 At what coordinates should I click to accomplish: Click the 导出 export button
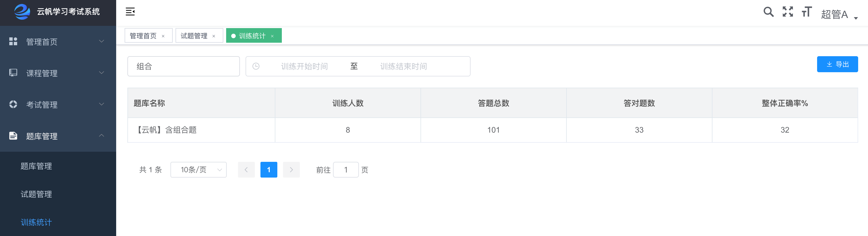coord(837,64)
